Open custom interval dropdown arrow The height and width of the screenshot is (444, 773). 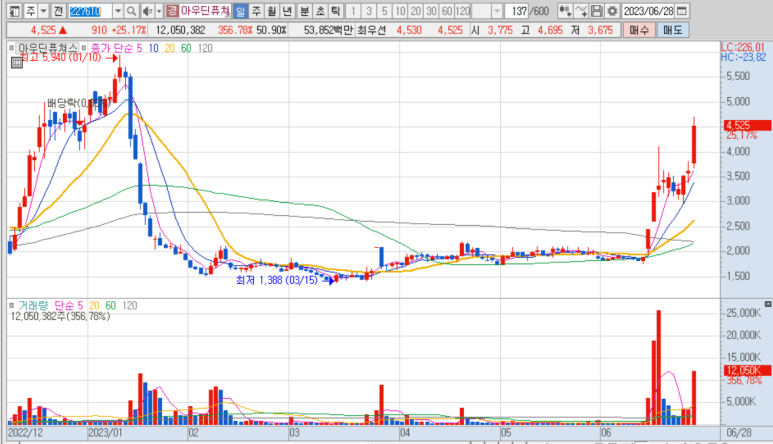497,11
